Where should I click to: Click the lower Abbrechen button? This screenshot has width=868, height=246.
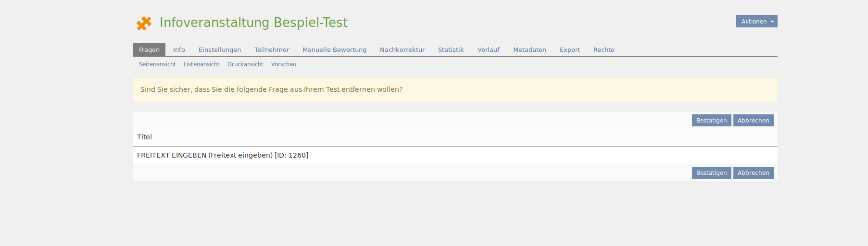(x=753, y=173)
